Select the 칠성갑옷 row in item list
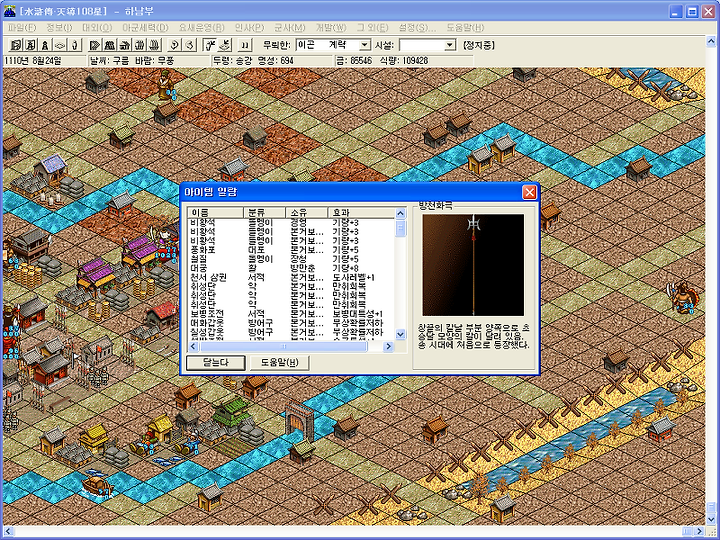The image size is (720, 540). pyautogui.click(x=291, y=332)
